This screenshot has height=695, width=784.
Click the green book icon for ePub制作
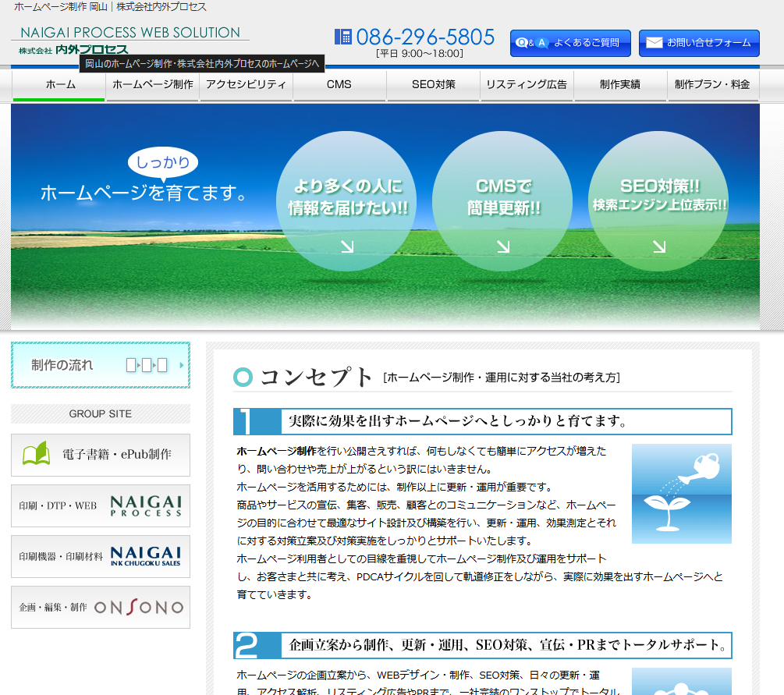tap(36, 454)
